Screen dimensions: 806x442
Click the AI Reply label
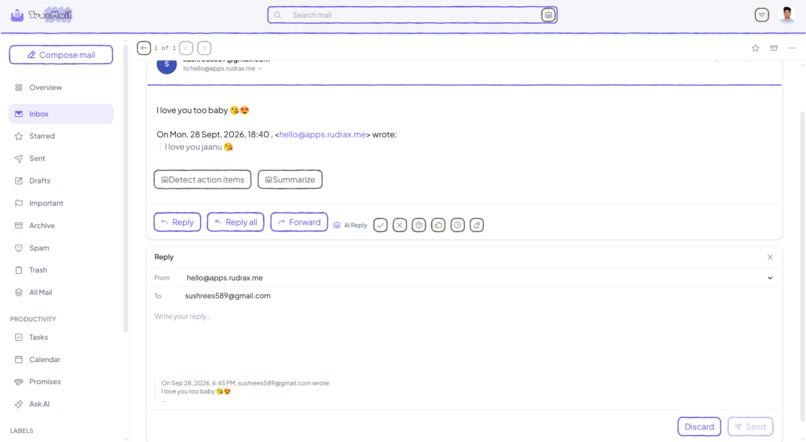point(351,225)
